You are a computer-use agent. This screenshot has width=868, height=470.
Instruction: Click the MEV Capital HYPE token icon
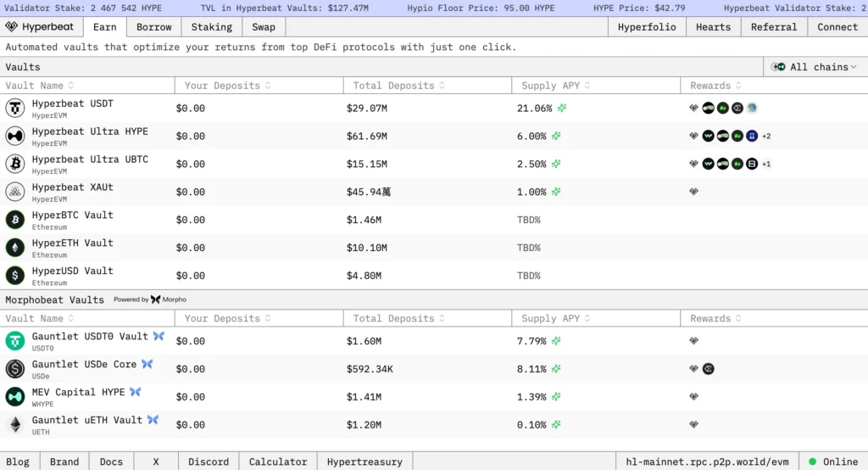click(x=15, y=397)
